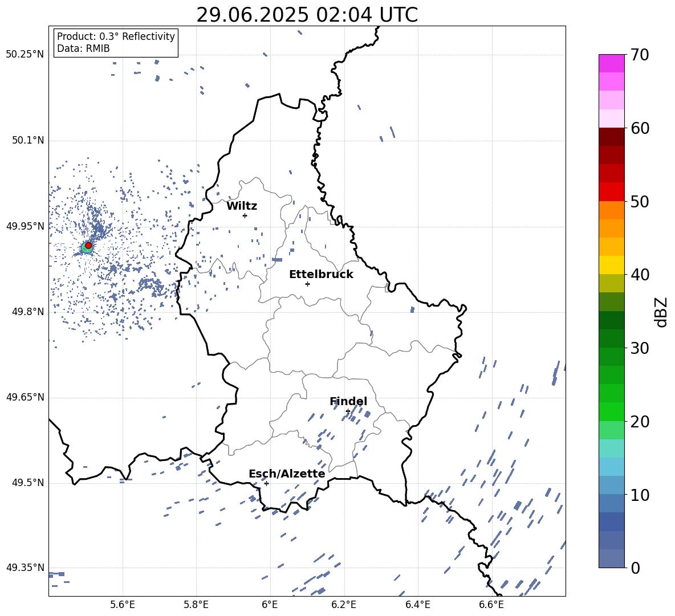675x616 pixels.
Task: Click the 6.6°E longitude label
Action: [491, 605]
